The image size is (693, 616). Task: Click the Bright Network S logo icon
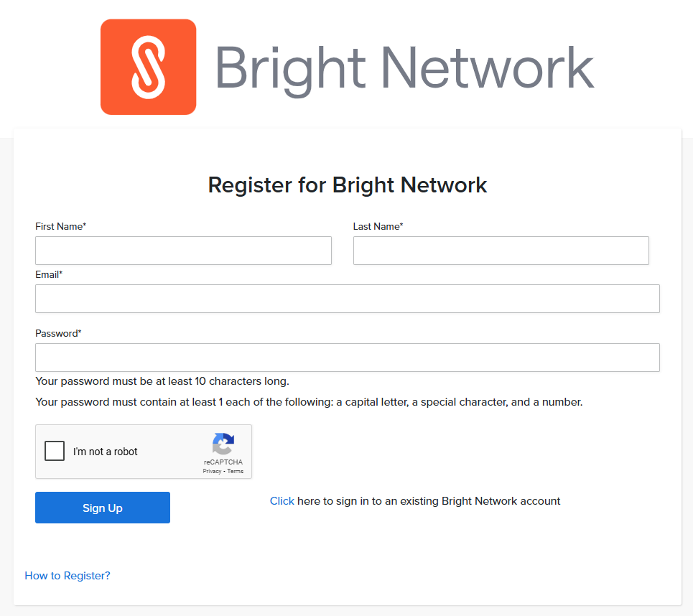pyautogui.click(x=148, y=66)
